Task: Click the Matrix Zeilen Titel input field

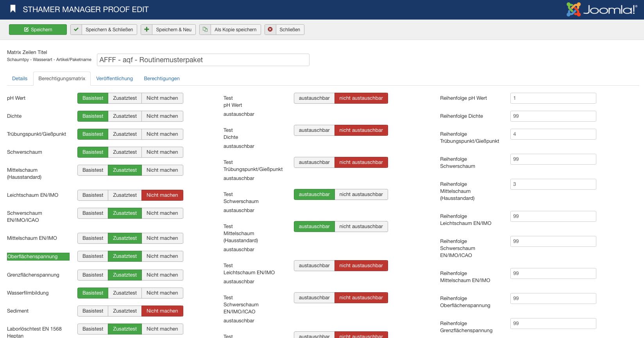Action: pyautogui.click(x=203, y=60)
